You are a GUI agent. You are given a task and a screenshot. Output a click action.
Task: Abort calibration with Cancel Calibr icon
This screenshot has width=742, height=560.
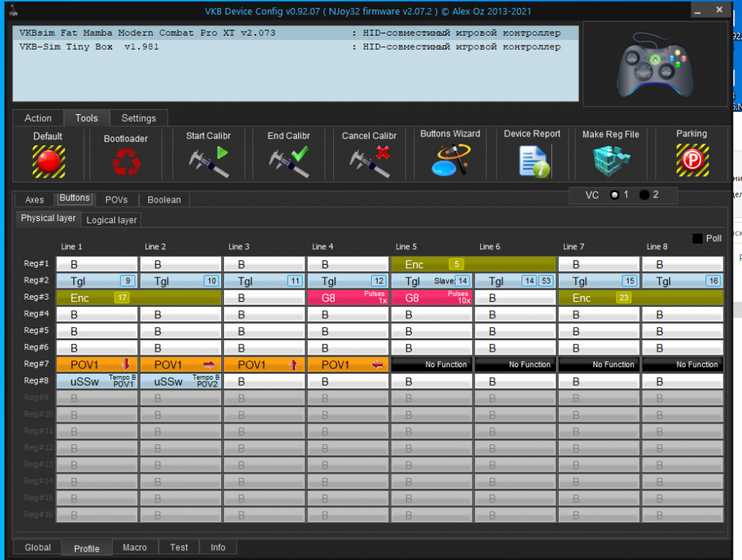370,162
